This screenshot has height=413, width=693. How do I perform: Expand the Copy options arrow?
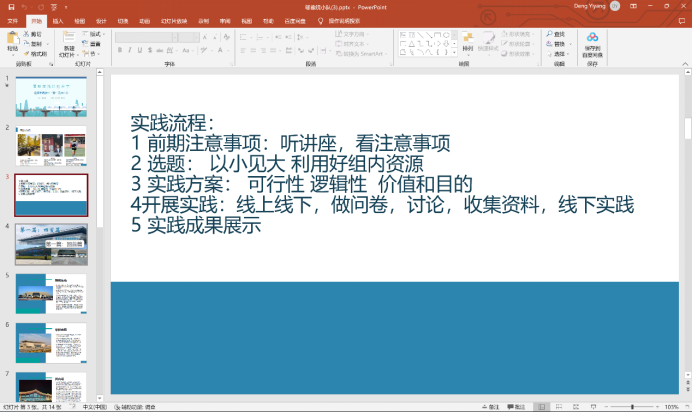tap(47, 44)
